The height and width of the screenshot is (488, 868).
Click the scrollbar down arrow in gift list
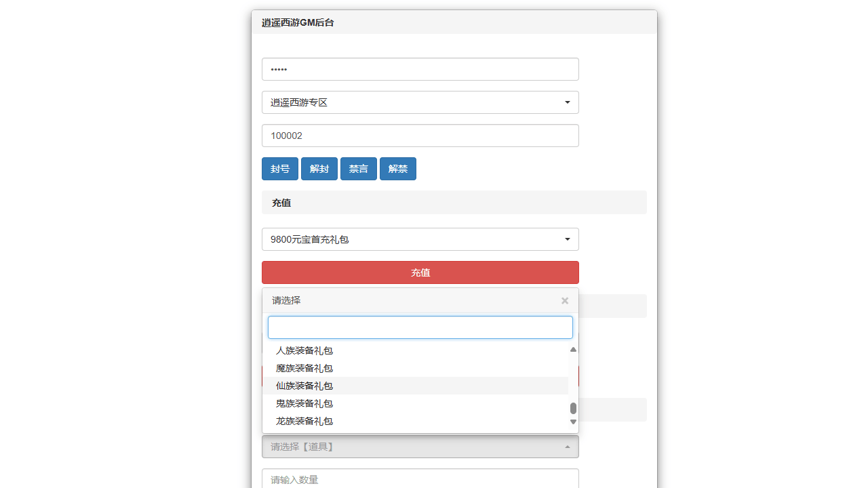pos(573,421)
